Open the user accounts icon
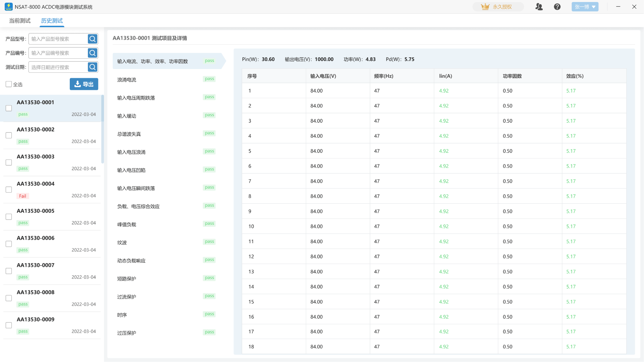 point(539,7)
